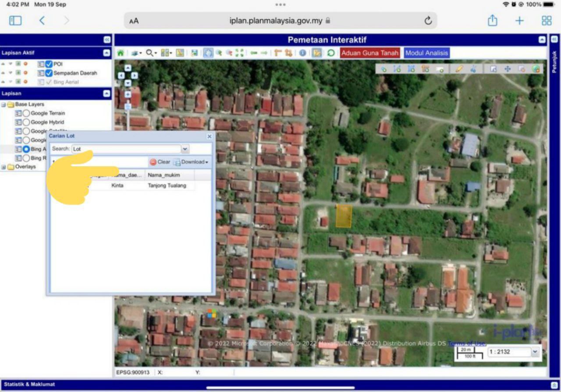Select the pencil draw tool
Viewport: 561px width, 392px height.
point(459,69)
